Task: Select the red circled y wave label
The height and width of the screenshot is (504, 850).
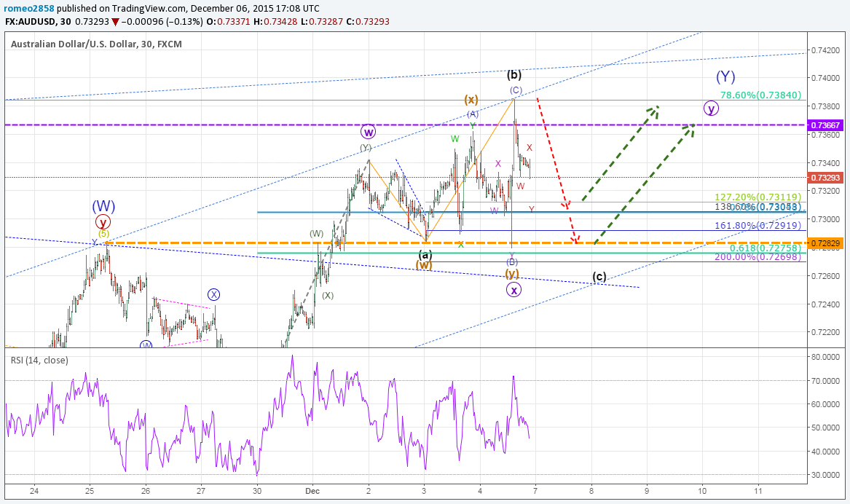Action: pos(103,222)
